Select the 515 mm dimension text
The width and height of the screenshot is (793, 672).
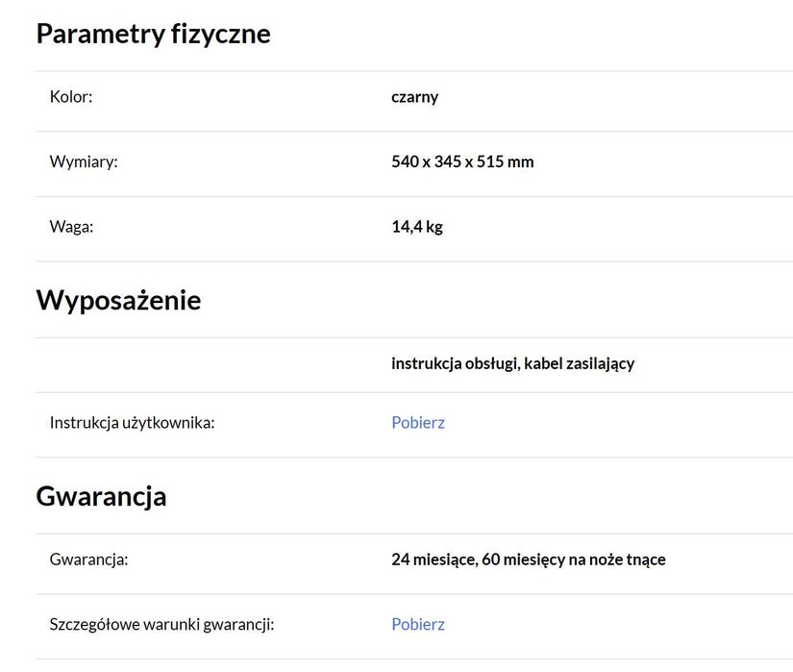(x=506, y=162)
